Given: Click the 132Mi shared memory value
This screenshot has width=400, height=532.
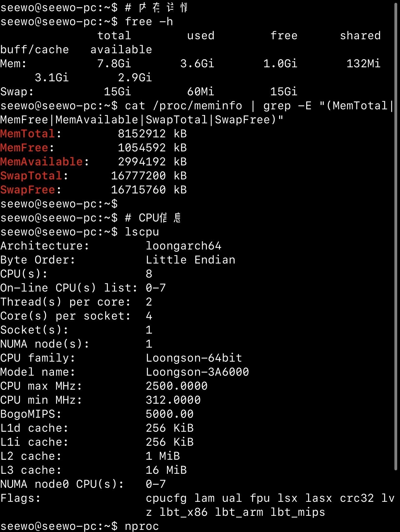Looking at the screenshot, I should click(363, 64).
